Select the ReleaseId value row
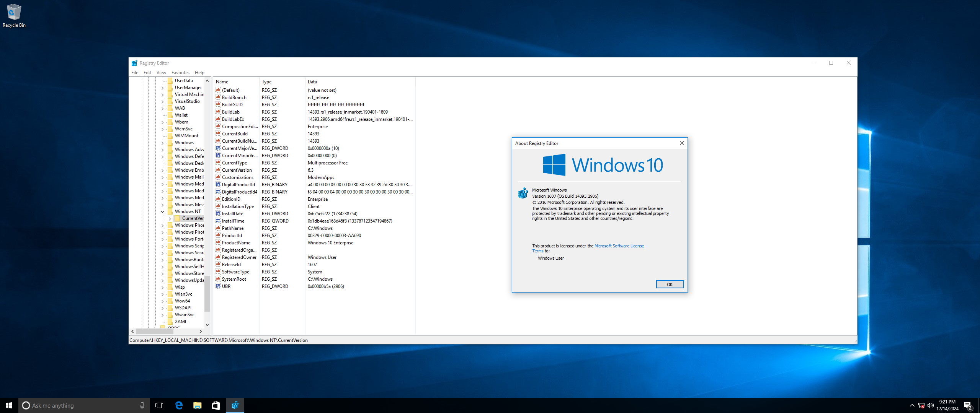This screenshot has width=980, height=413. click(x=314, y=264)
